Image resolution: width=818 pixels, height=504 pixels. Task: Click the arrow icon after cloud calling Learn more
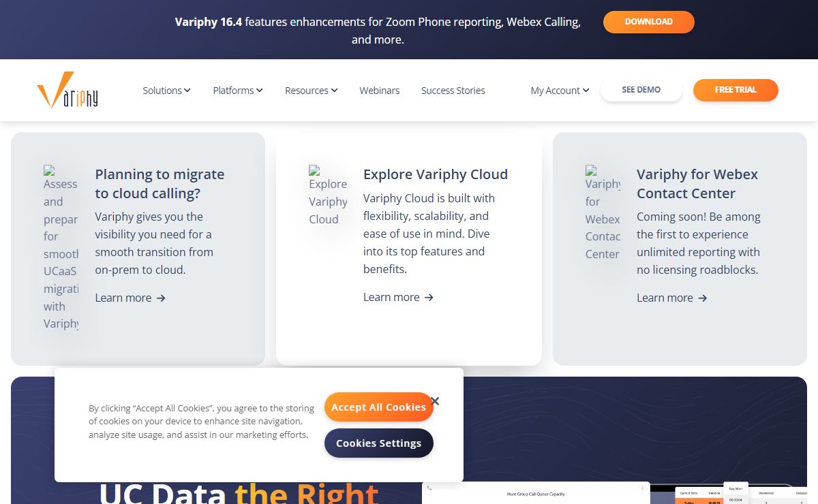coord(161,298)
